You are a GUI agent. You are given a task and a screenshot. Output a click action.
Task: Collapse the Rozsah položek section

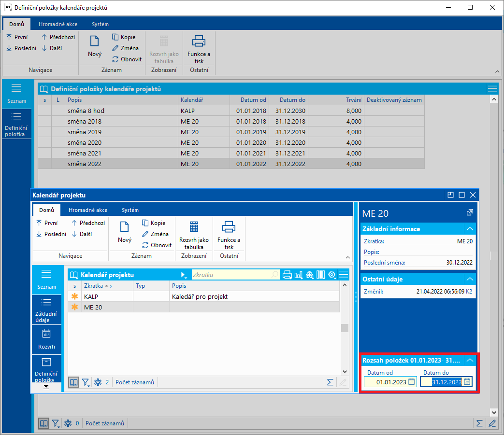pos(469,360)
